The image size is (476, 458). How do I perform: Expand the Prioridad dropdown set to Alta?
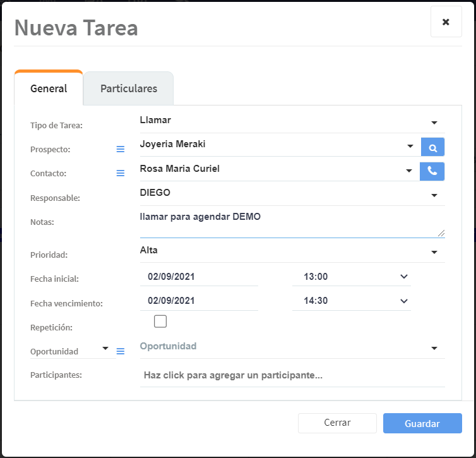coord(434,253)
